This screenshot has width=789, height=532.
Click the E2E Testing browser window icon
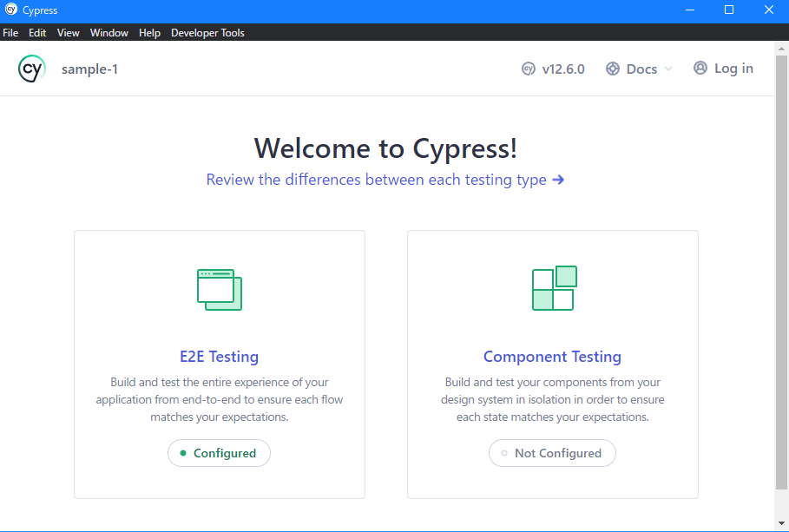[220, 289]
